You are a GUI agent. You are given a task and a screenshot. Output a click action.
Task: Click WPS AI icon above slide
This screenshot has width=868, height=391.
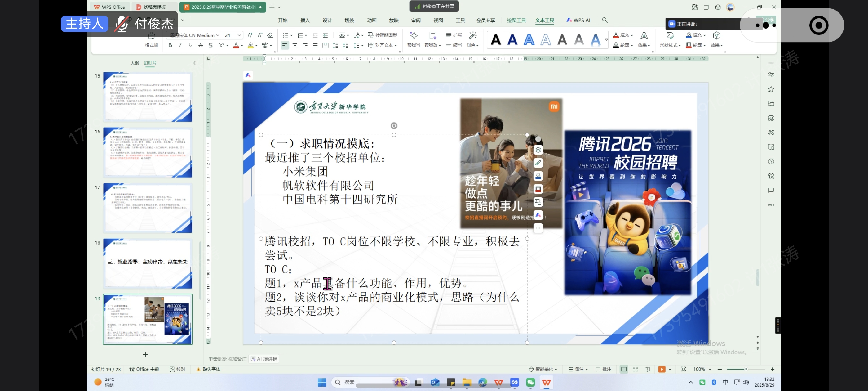pos(248,75)
